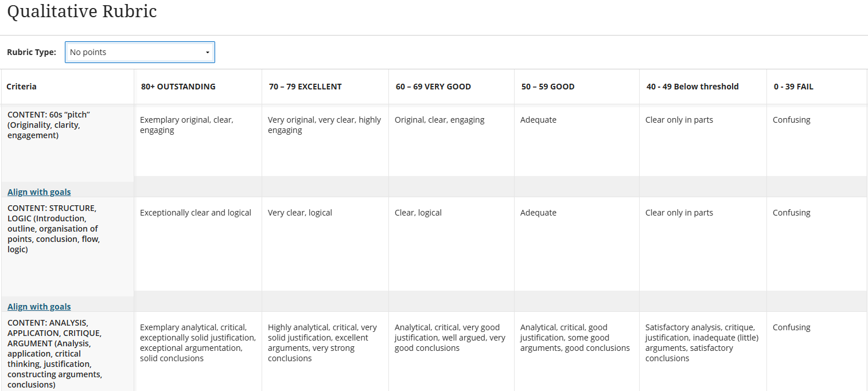Viewport: 868px width, 391px height.
Task: Click Align with goals under STRUCTURE, LOGIC criterion
Action: click(39, 307)
